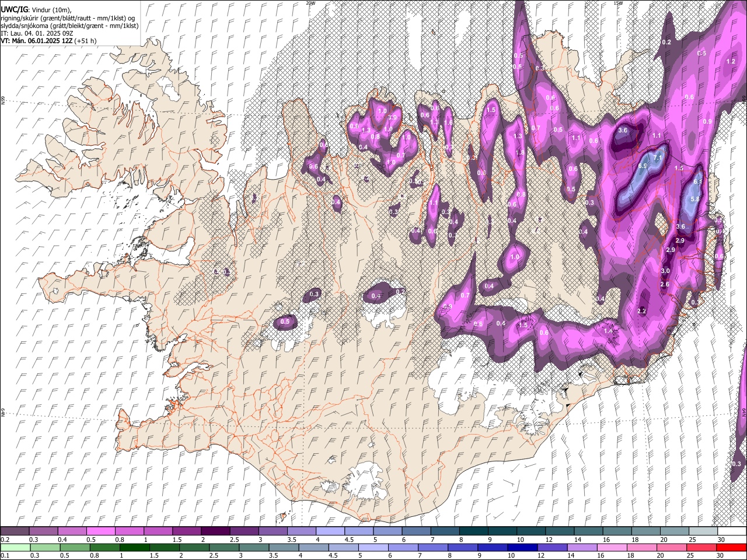Click the 3.0 snowfall value label
The height and width of the screenshot is (560, 747).
665,271
